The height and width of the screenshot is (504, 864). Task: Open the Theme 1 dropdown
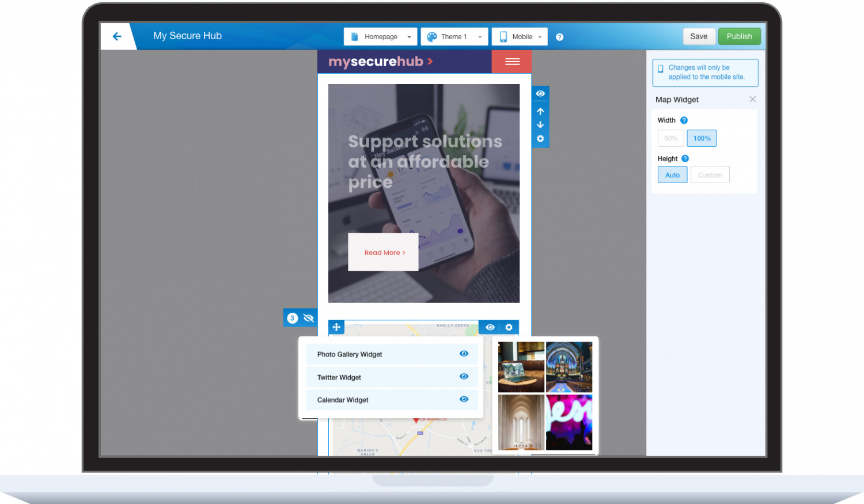point(454,36)
